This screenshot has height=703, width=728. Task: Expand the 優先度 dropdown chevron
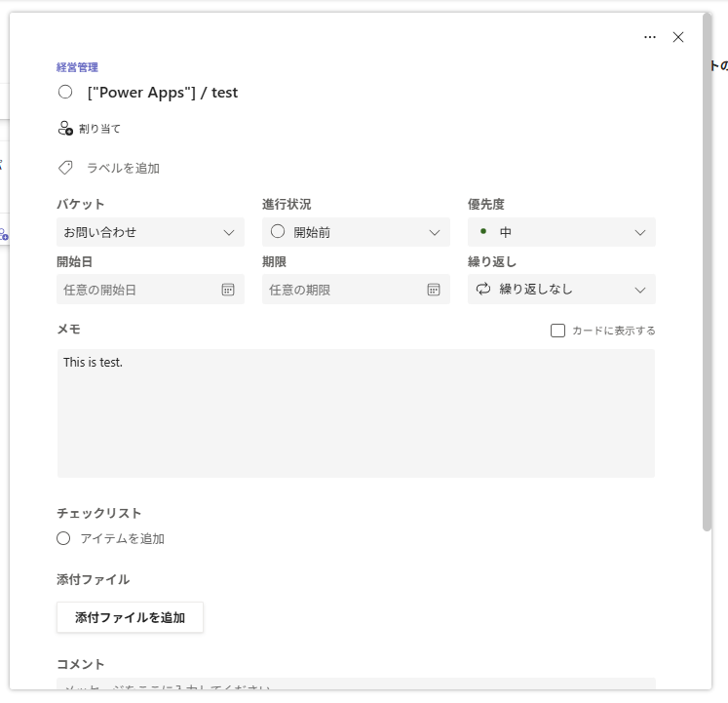coord(640,232)
